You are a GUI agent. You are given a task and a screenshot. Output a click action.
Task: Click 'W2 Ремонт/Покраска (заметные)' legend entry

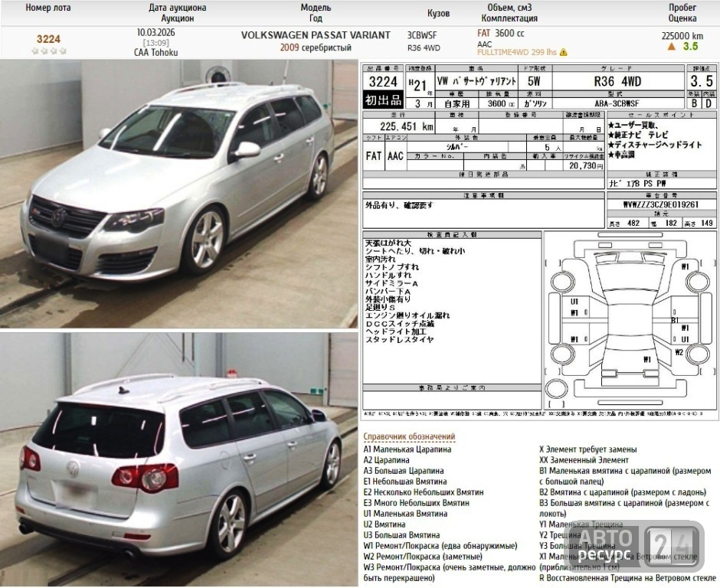click(x=423, y=557)
